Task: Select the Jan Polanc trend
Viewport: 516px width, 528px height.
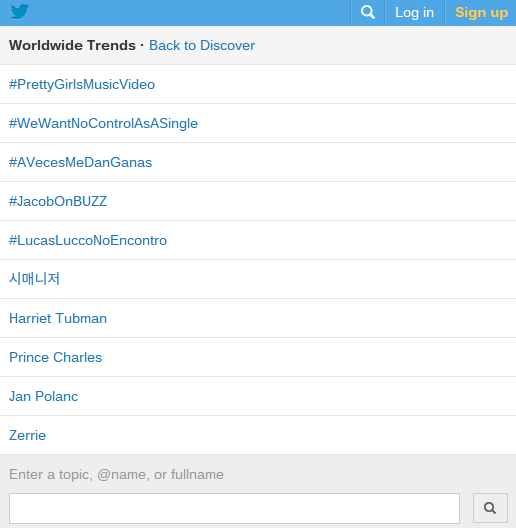Action: [43, 396]
